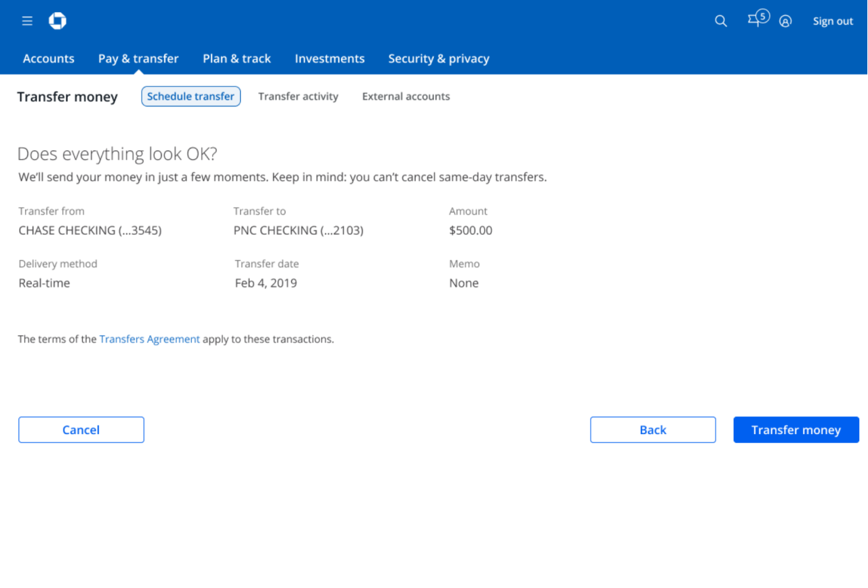Click the Chase octagon logo
This screenshot has height=588, width=868.
coord(58,21)
